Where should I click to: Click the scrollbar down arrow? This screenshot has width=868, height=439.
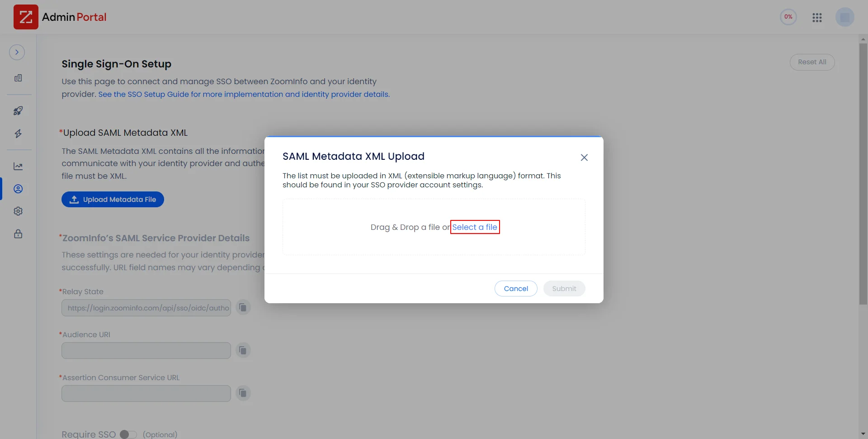point(863,434)
